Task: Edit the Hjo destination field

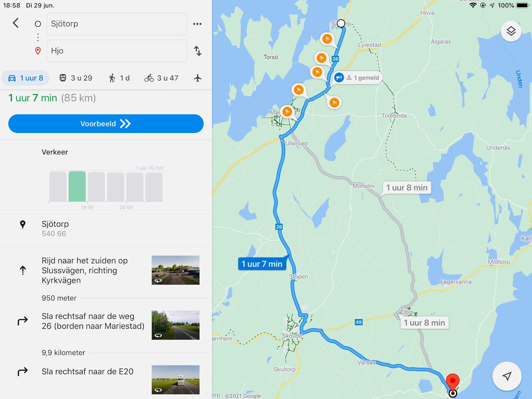Action: tap(117, 51)
